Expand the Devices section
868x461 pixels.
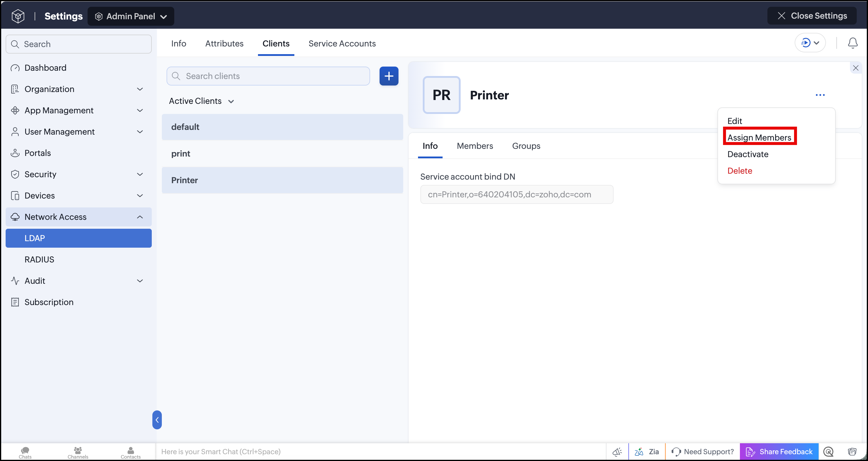point(79,196)
